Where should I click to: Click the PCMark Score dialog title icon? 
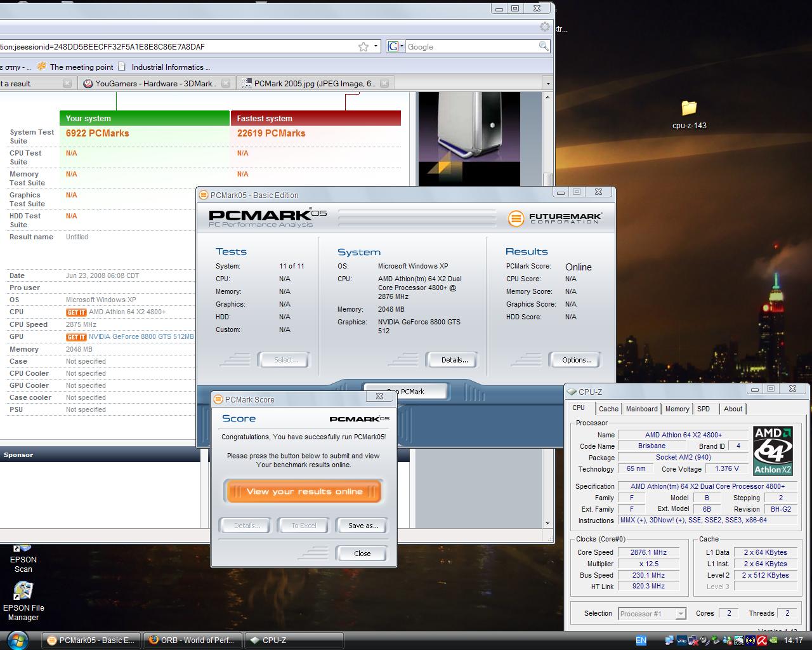click(218, 399)
